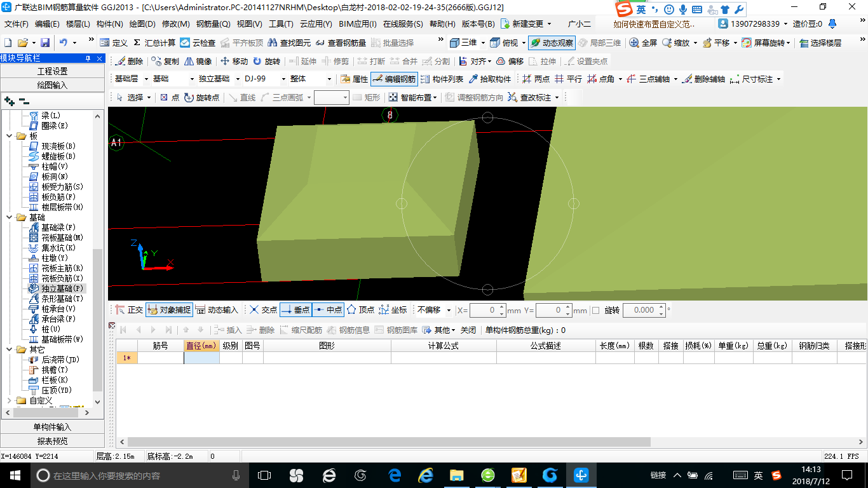This screenshot has width=868, height=488.
Task: Toggle 对象捕捉 object snap
Action: [x=169, y=309]
